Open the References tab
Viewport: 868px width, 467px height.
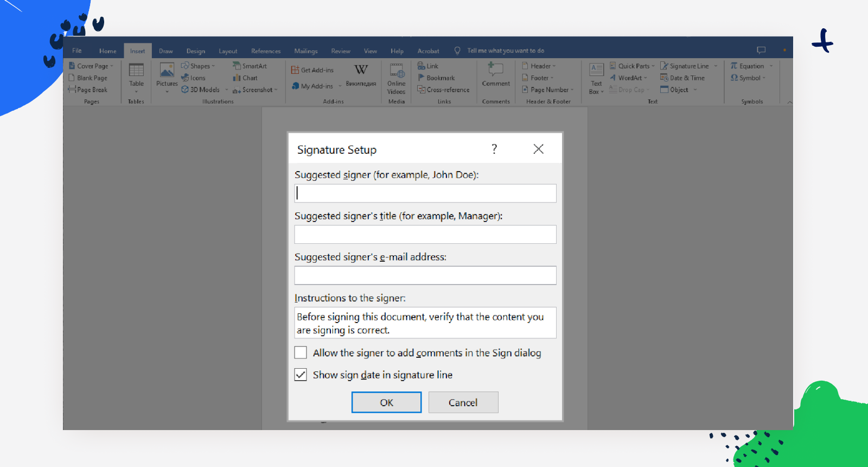coord(266,51)
